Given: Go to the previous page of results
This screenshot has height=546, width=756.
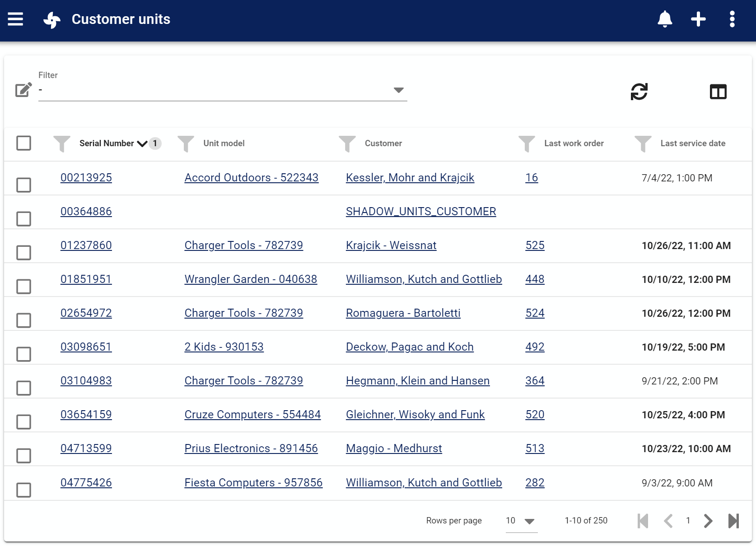Looking at the screenshot, I should coord(668,521).
